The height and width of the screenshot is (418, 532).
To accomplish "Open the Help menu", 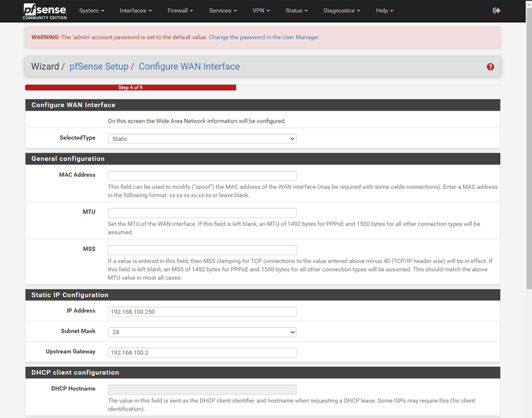I will (385, 11).
